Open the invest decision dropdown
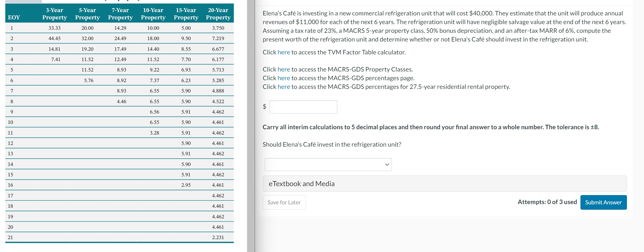This screenshot has height=252, width=644. click(x=328, y=165)
